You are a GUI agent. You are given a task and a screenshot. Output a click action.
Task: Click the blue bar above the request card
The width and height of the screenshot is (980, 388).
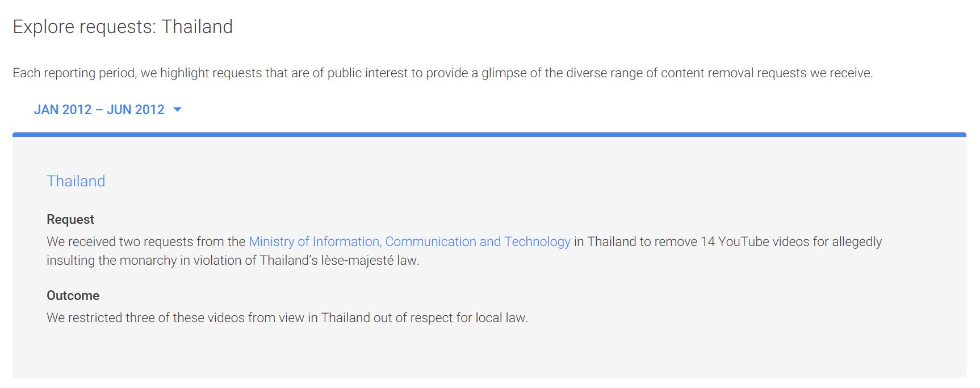pyautogui.click(x=489, y=135)
